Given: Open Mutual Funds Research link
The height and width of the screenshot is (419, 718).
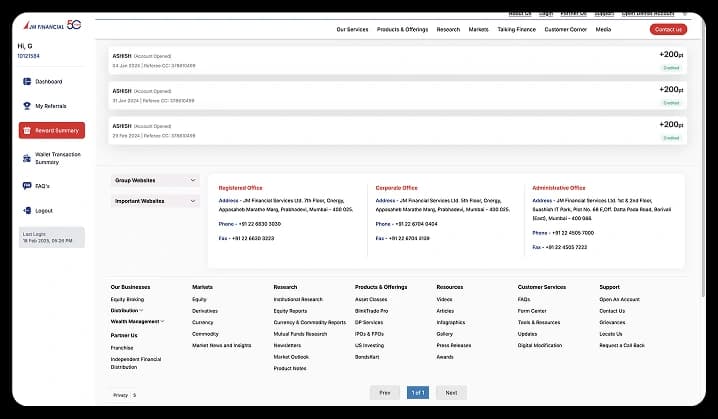Looking at the screenshot, I should (x=300, y=334).
